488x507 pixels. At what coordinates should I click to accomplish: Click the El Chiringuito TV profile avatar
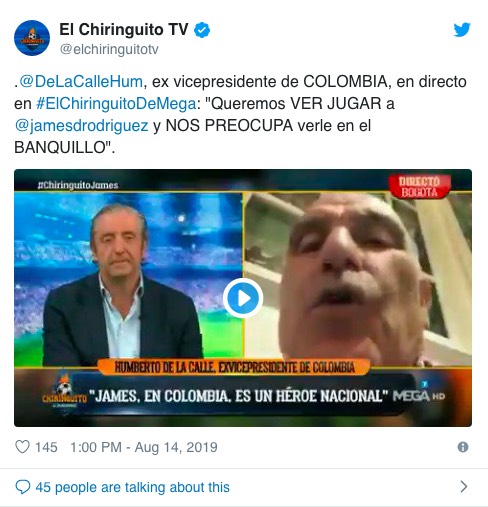pos(32,38)
